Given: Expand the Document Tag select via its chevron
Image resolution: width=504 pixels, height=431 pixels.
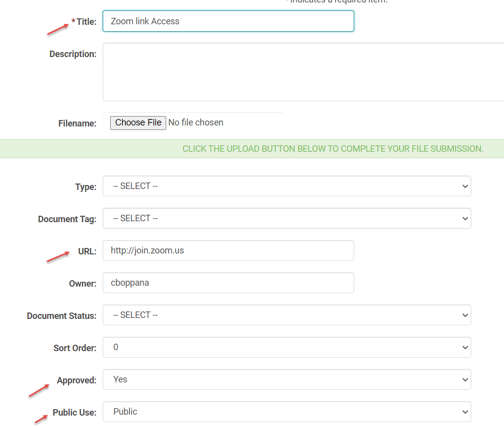Looking at the screenshot, I should point(465,218).
